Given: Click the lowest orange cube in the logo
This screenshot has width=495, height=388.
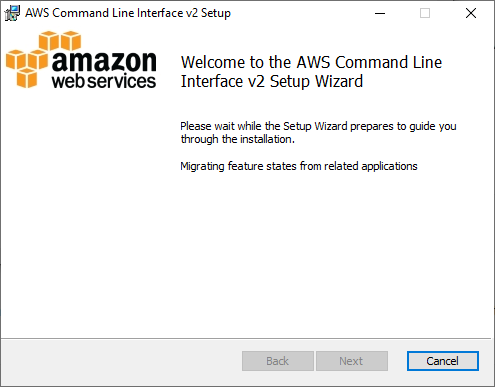Looking at the screenshot, I should (27, 78).
